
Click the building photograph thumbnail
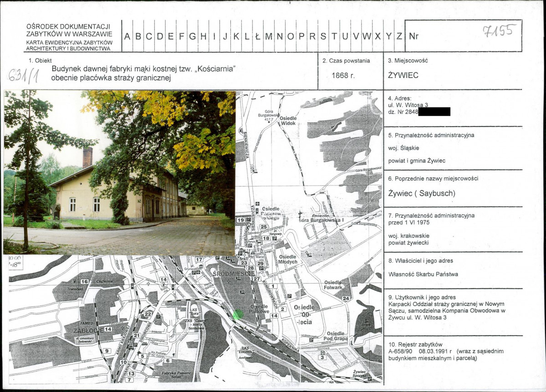point(119,173)
